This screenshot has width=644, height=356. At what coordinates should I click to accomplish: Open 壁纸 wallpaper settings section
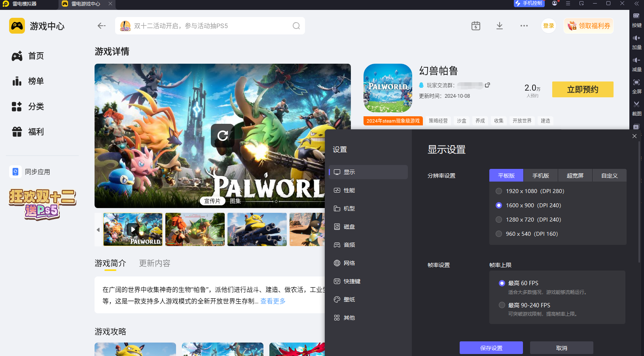368,299
